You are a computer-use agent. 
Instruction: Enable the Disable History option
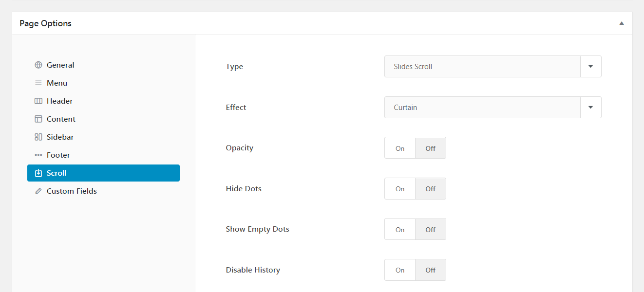click(399, 270)
